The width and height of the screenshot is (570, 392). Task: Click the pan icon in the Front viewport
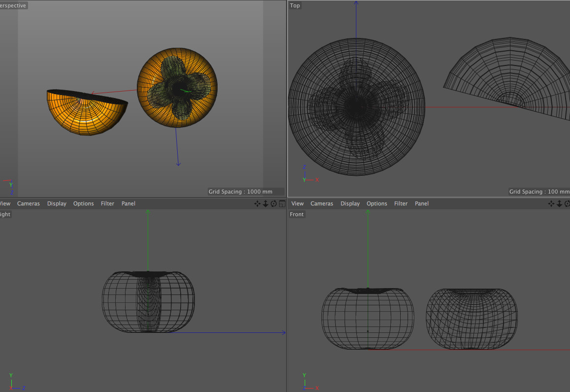pyautogui.click(x=552, y=204)
